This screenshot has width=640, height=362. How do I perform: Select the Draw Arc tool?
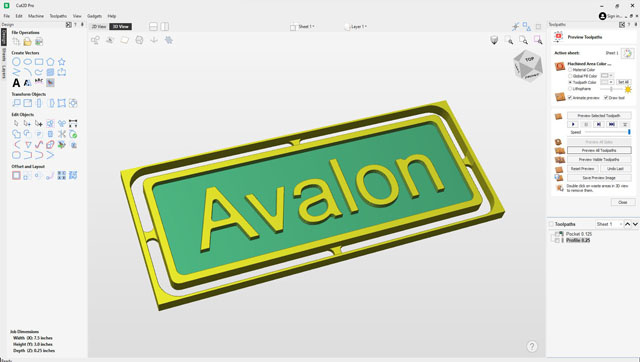pos(27,72)
